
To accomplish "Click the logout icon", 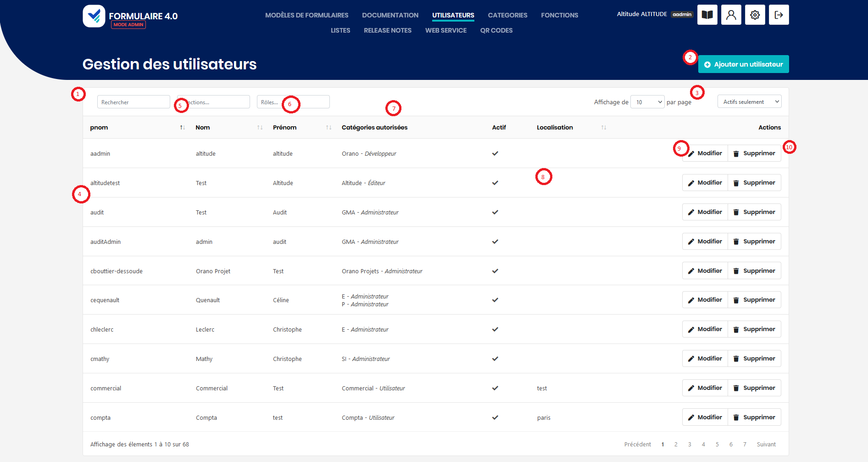I will (x=779, y=15).
